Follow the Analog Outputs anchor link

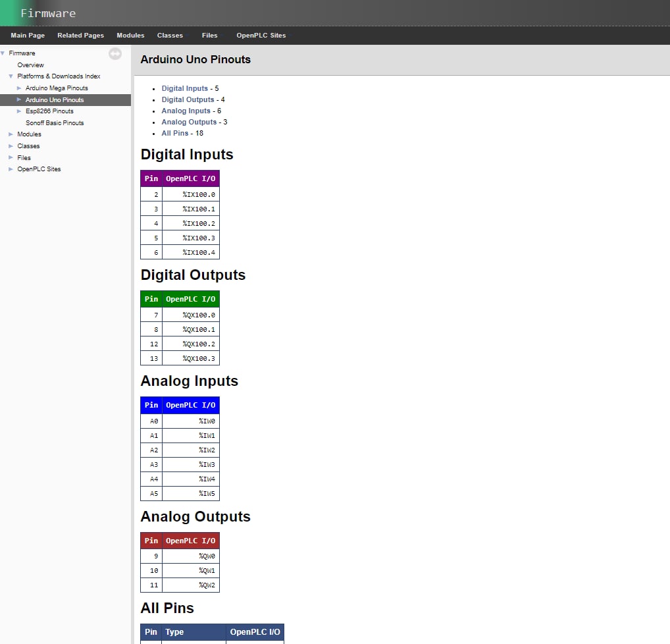pos(189,122)
